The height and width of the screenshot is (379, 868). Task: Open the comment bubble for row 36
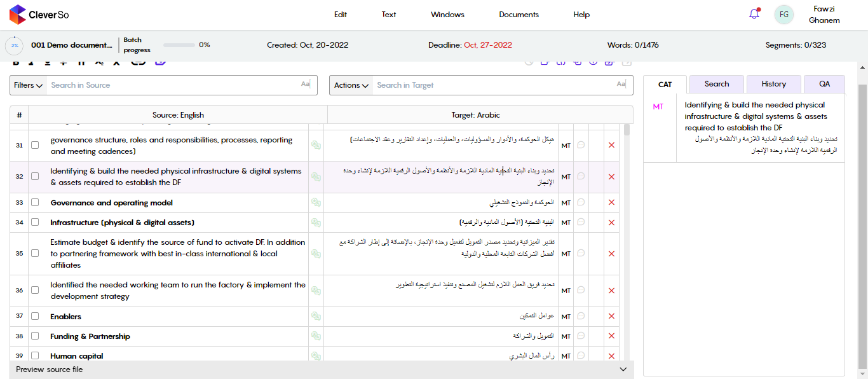(581, 290)
